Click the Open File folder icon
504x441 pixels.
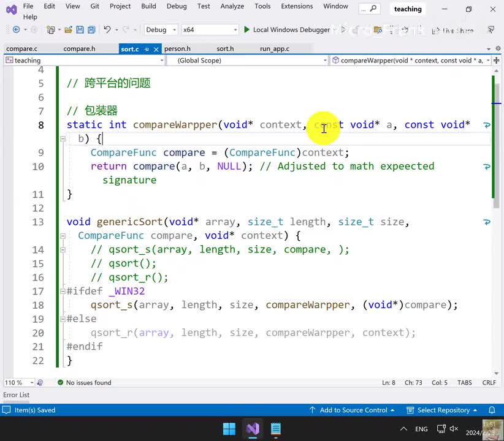coord(68,30)
